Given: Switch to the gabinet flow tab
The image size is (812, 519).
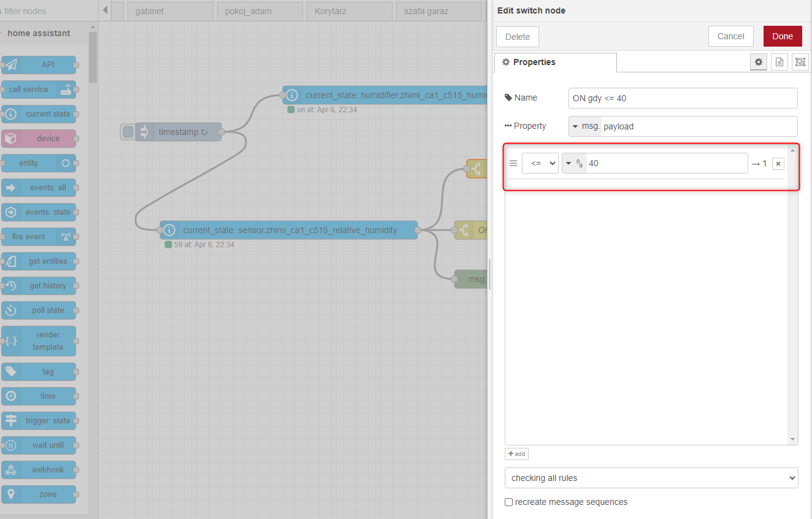Looking at the screenshot, I should point(170,11).
